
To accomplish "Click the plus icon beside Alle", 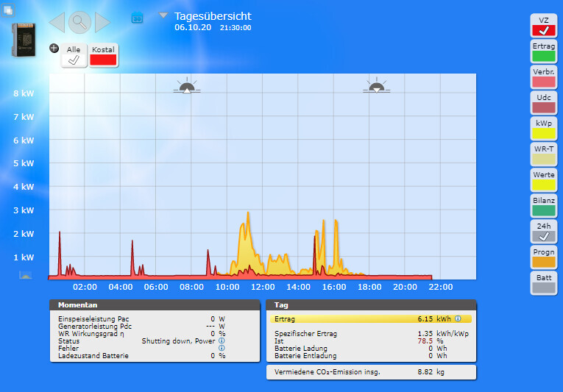I will [x=54, y=48].
